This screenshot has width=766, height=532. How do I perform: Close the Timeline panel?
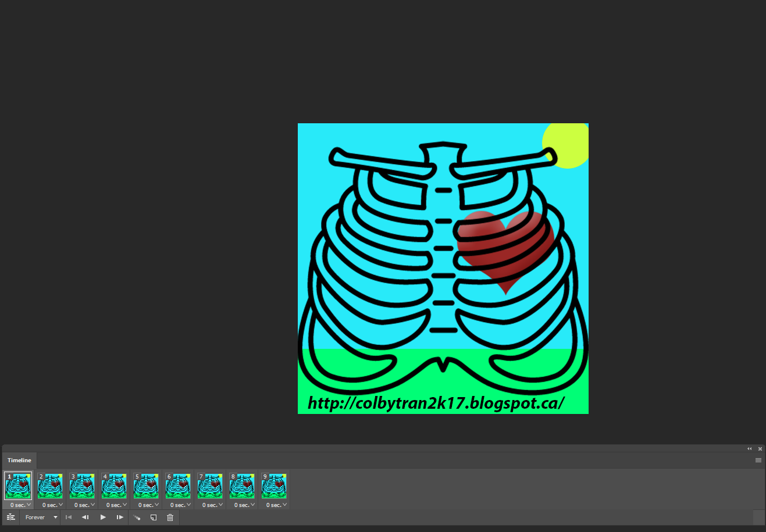[760, 448]
